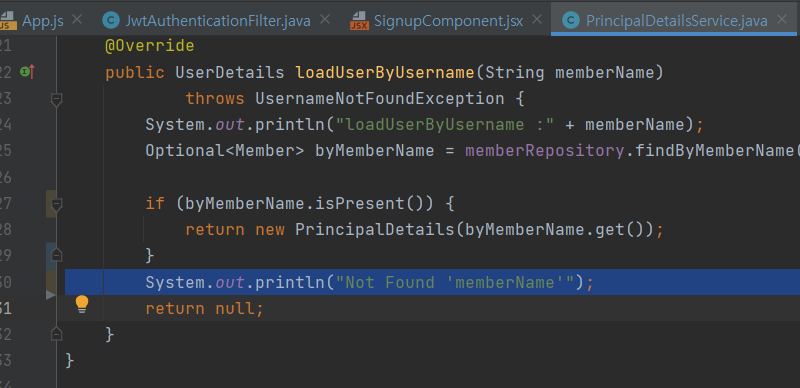Image resolution: width=800 pixels, height=388 pixels.
Task: Click fold end marker at if closing brace
Action: pos(57,254)
